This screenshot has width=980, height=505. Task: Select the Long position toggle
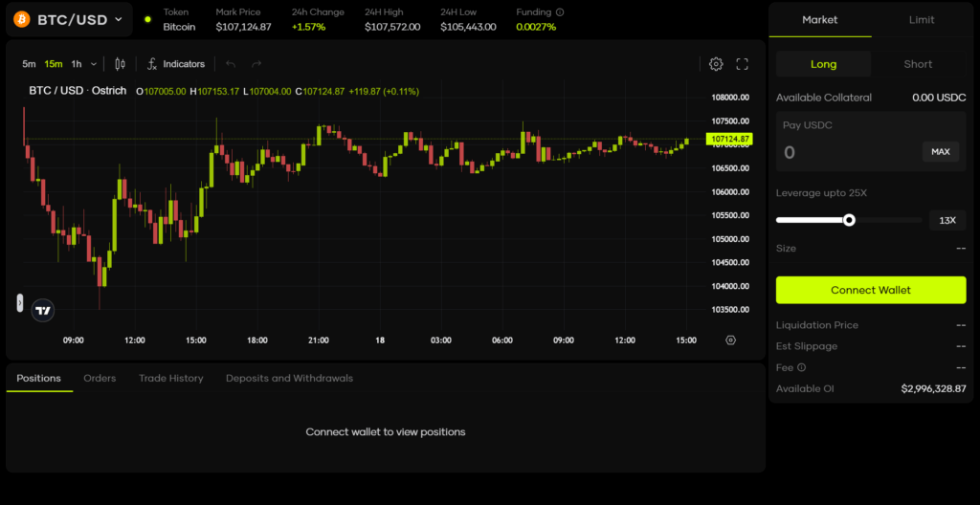(823, 64)
